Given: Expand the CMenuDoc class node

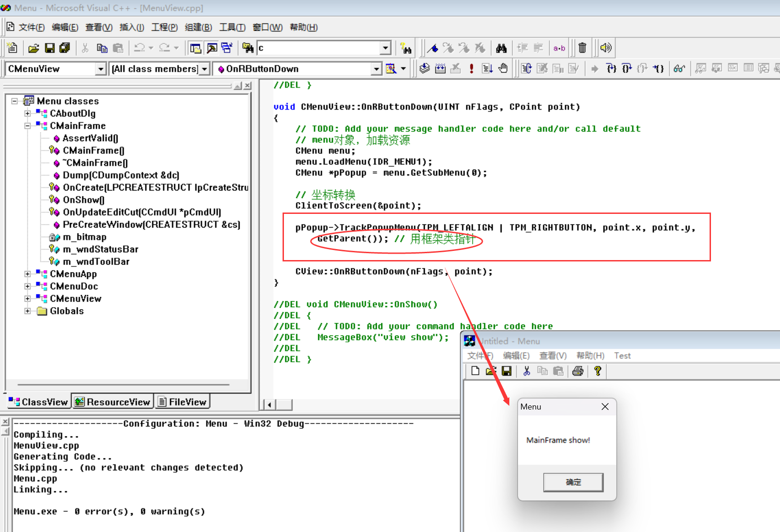Looking at the screenshot, I should click(x=27, y=286).
